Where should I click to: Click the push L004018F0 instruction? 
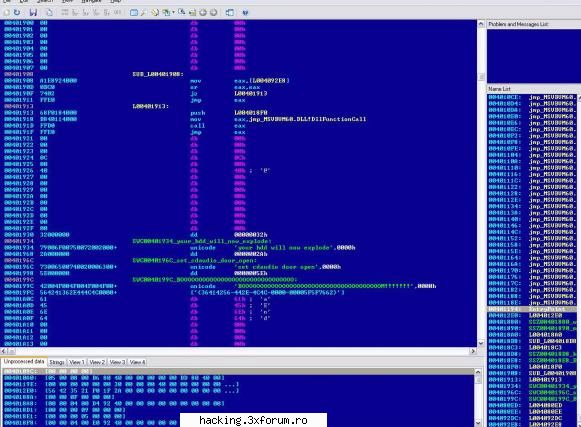[229, 113]
